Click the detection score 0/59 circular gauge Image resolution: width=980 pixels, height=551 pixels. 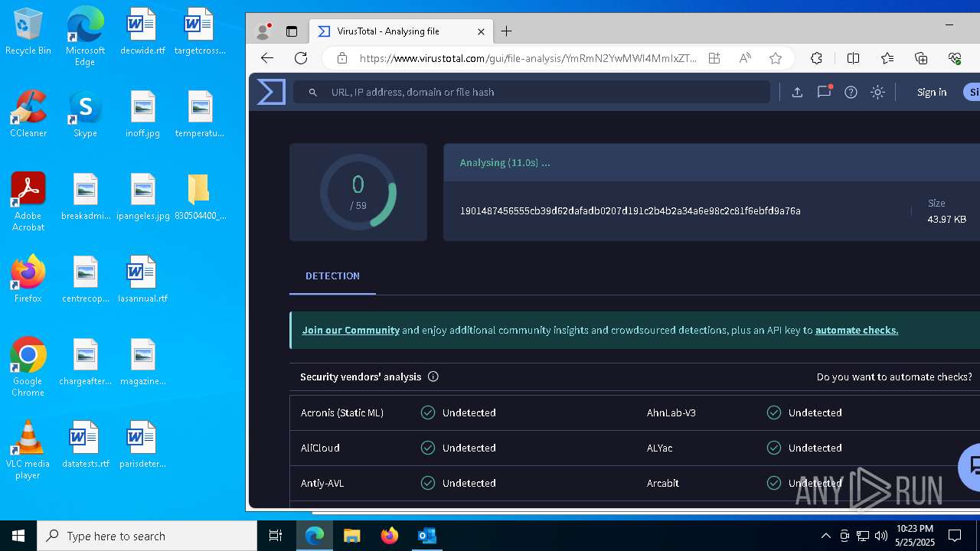358,192
